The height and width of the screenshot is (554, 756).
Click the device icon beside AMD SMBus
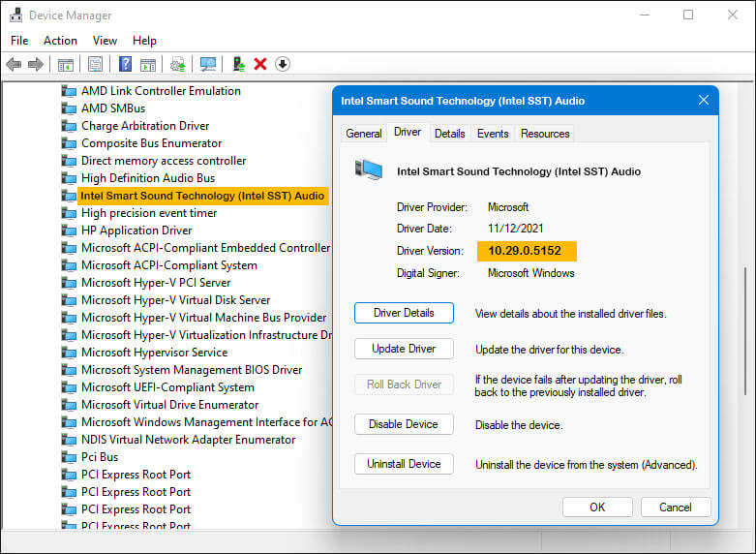coord(69,108)
